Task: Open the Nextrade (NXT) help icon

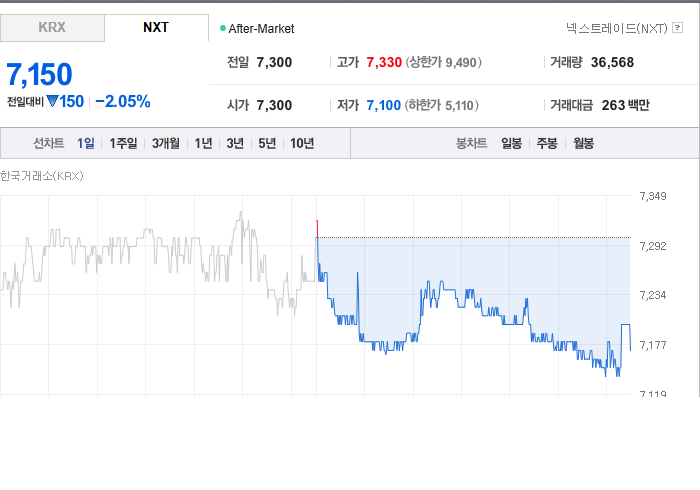Action: (x=677, y=28)
